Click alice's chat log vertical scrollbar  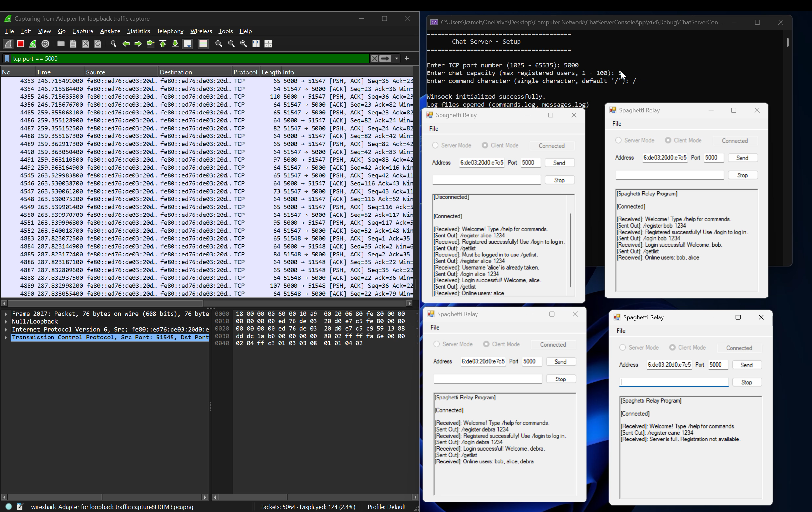(570, 250)
